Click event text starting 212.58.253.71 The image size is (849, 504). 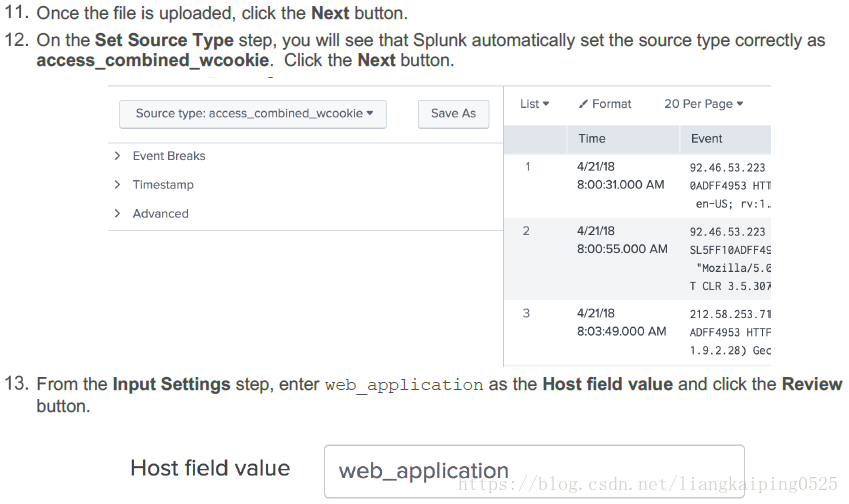[730, 314]
